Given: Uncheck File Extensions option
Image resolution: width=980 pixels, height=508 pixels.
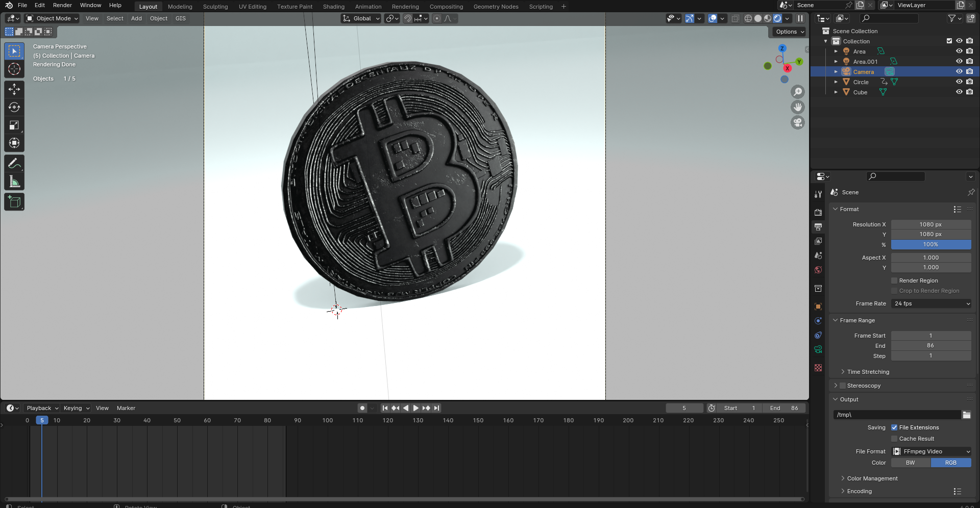Looking at the screenshot, I should [x=894, y=427].
